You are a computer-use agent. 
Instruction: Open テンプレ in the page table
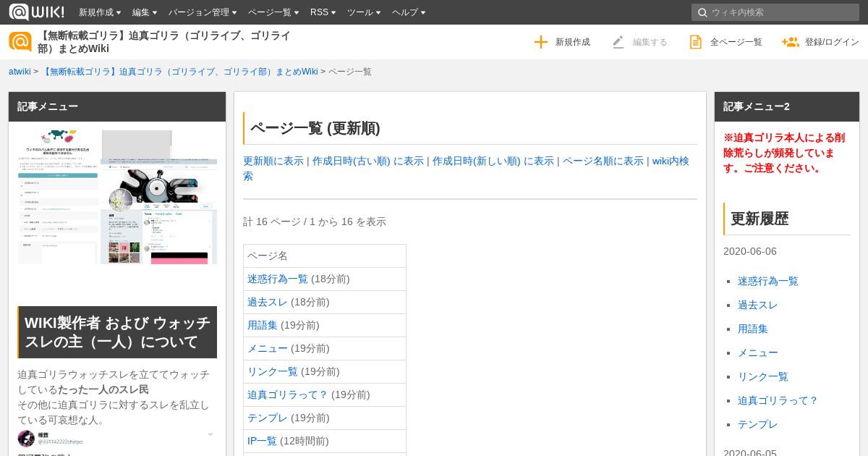tap(268, 418)
